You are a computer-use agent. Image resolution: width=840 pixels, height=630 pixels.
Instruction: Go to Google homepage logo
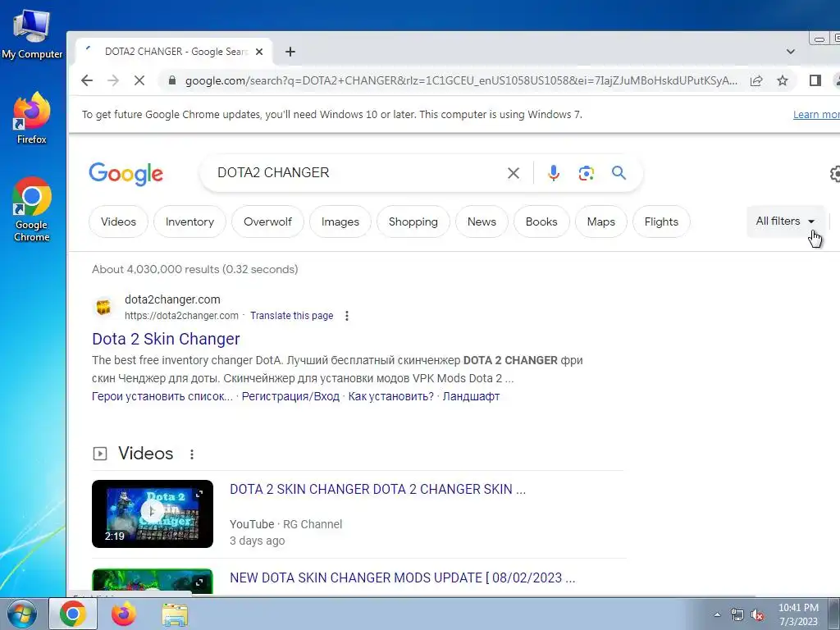[126, 174]
